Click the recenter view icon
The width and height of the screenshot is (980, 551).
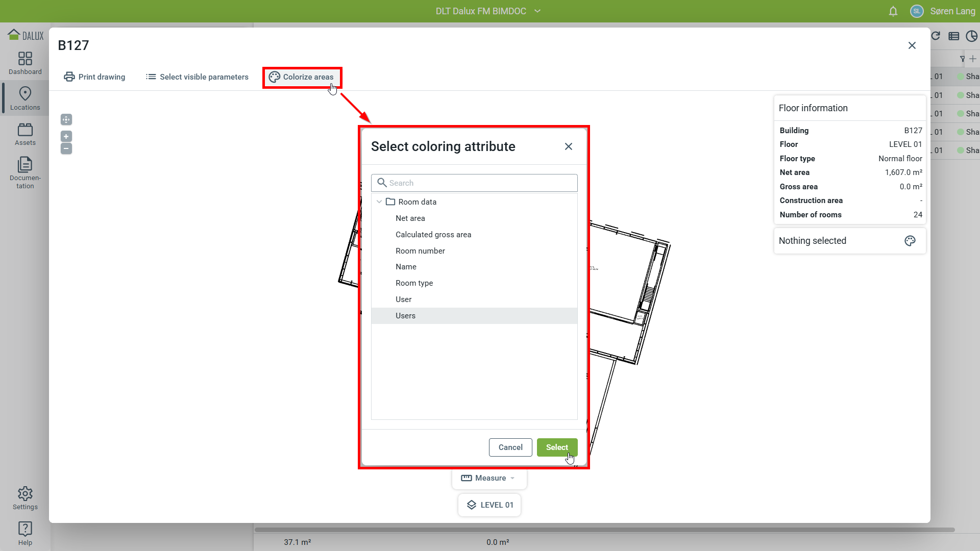[66, 119]
